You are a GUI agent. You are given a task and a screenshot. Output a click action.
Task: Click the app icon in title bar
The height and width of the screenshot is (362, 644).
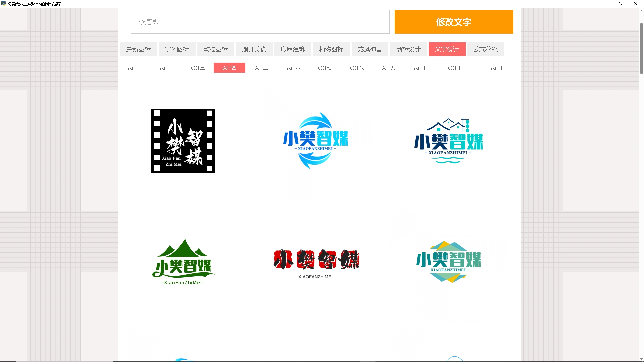pos(3,4)
